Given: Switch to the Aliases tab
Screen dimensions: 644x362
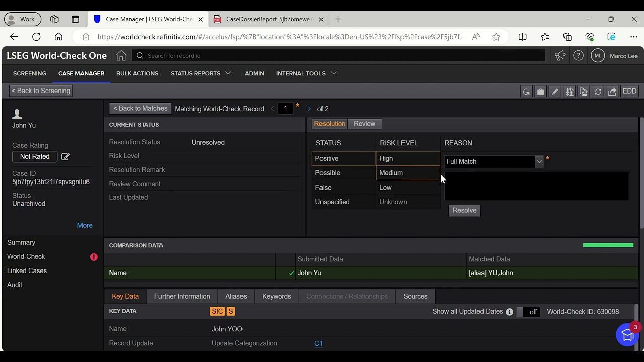Looking at the screenshot, I should [236, 296].
